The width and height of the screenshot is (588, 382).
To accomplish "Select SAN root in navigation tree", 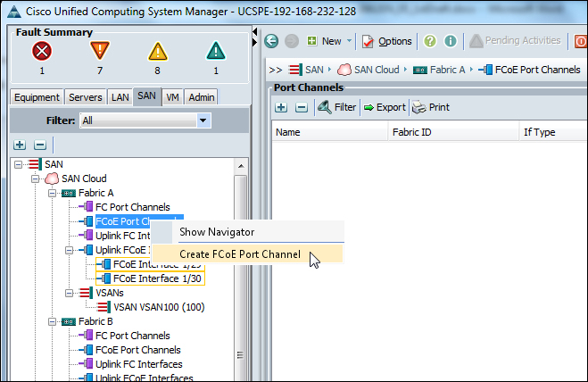I will [54, 164].
